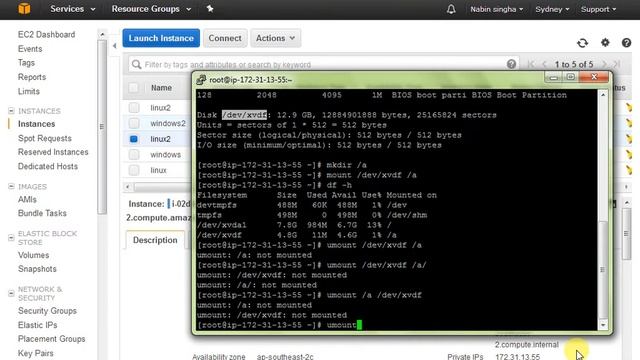Open the pin shortcut icon in top bar

tap(210, 9)
